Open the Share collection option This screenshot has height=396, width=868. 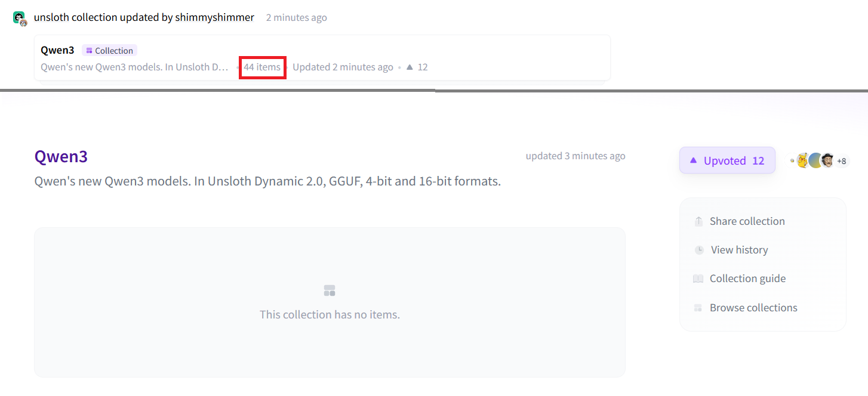coord(747,221)
